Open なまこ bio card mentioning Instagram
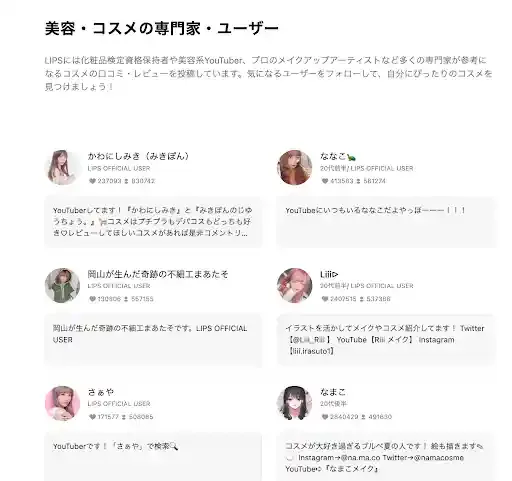Viewport: 512px width, 481px height. click(x=386, y=457)
